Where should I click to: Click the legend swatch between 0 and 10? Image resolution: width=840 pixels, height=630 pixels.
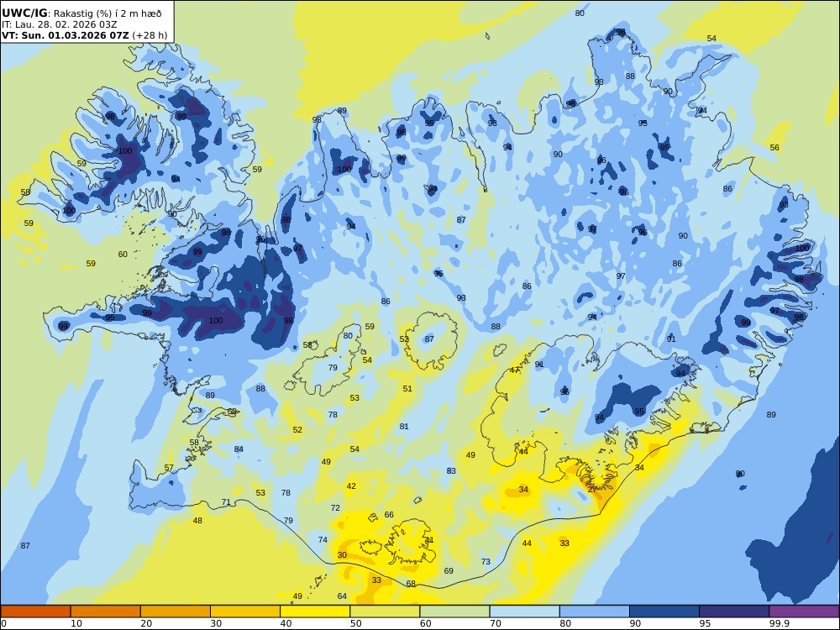[35, 612]
